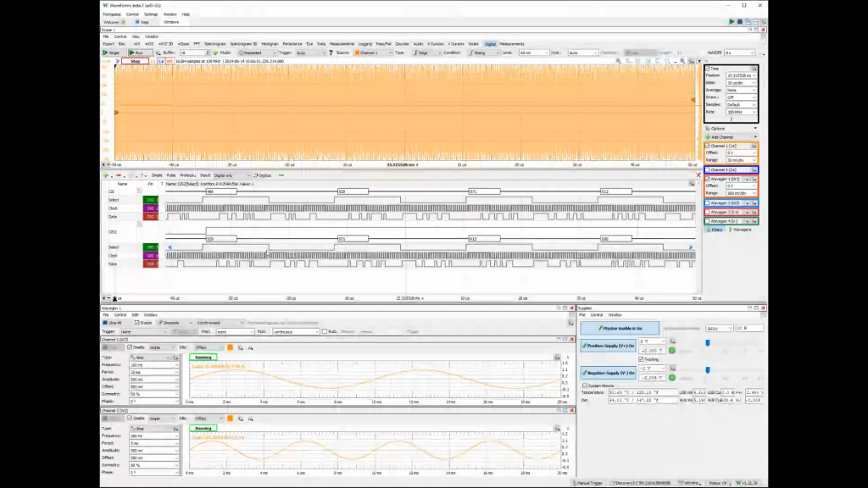868x488 pixels.
Task: Click the trigger T icon before Source
Action: [x=331, y=53]
